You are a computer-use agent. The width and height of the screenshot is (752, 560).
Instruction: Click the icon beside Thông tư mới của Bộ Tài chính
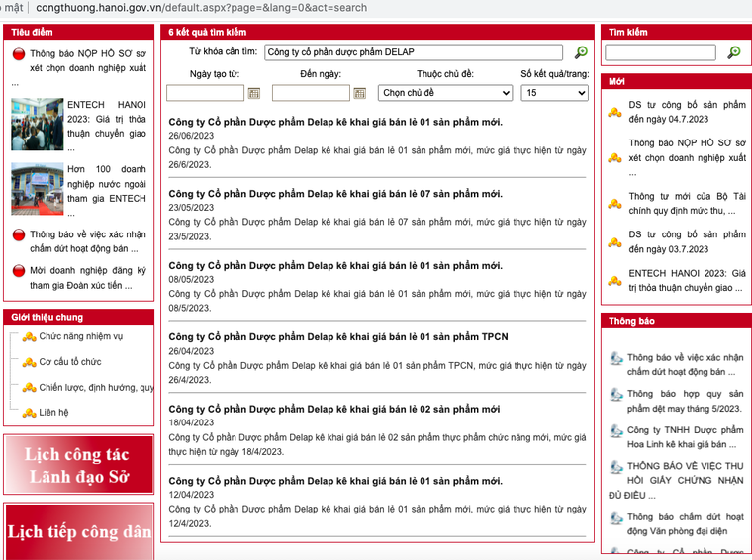[x=614, y=204]
